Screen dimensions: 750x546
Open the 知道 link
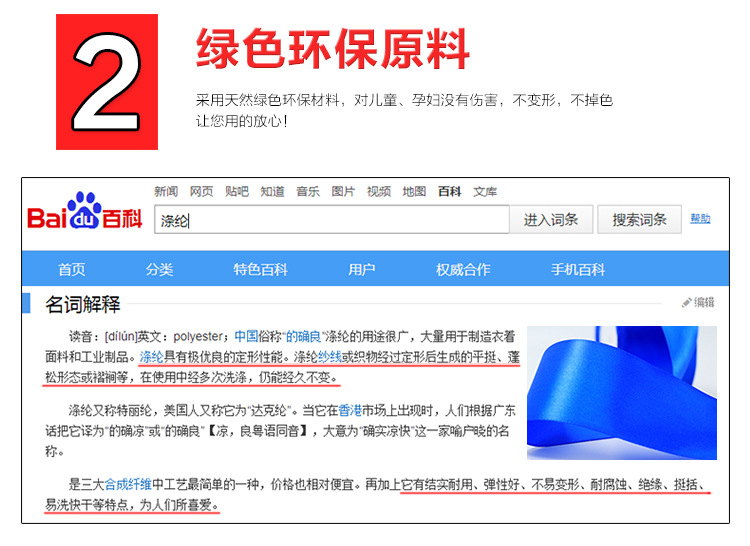pos(272,192)
